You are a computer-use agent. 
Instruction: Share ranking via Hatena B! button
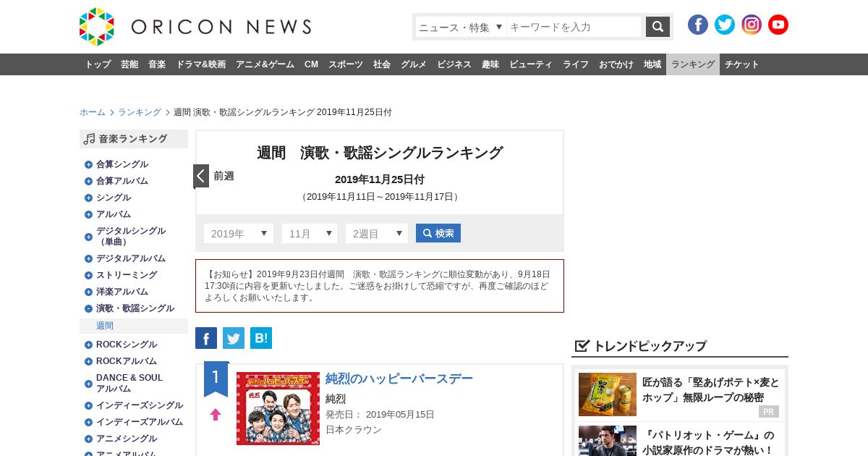(261, 338)
